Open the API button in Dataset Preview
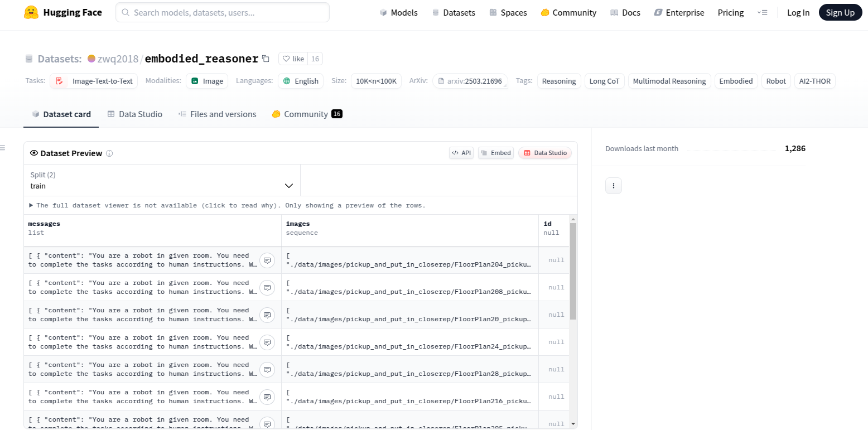Image resolution: width=868 pixels, height=430 pixels. pos(461,153)
